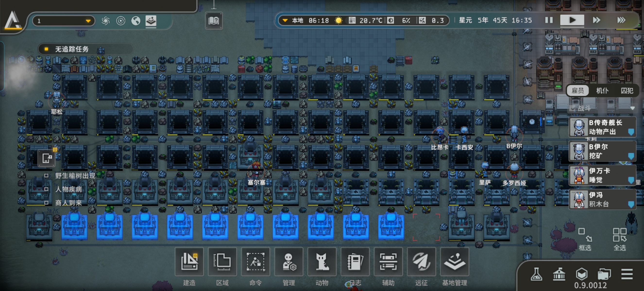Select the B伊尔 employee card
The image size is (644, 291).
click(602, 151)
